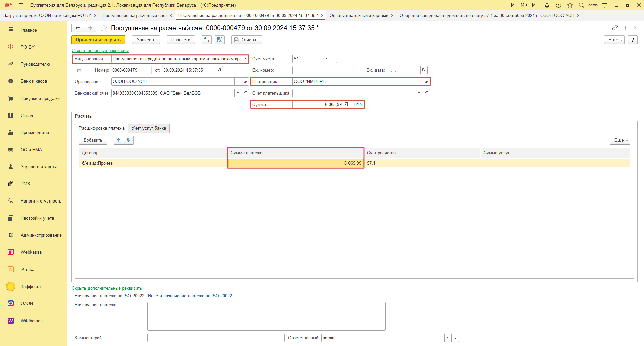Viewport: 644px width, 346px height.
Task: Switch to Учет услуг банка tab
Action: [x=149, y=128]
